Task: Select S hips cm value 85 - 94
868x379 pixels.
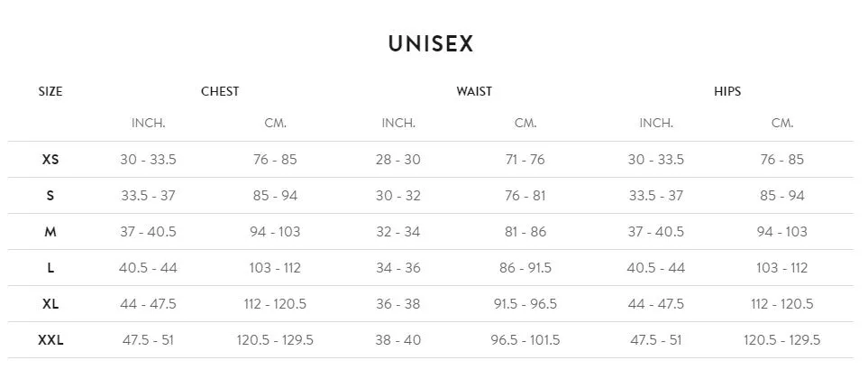Action: coord(782,196)
